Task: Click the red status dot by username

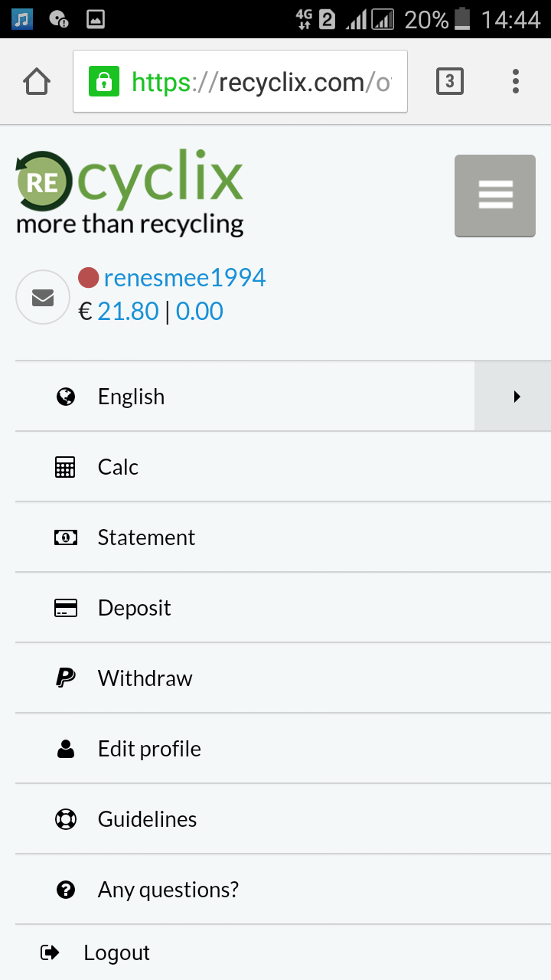Action: click(89, 277)
